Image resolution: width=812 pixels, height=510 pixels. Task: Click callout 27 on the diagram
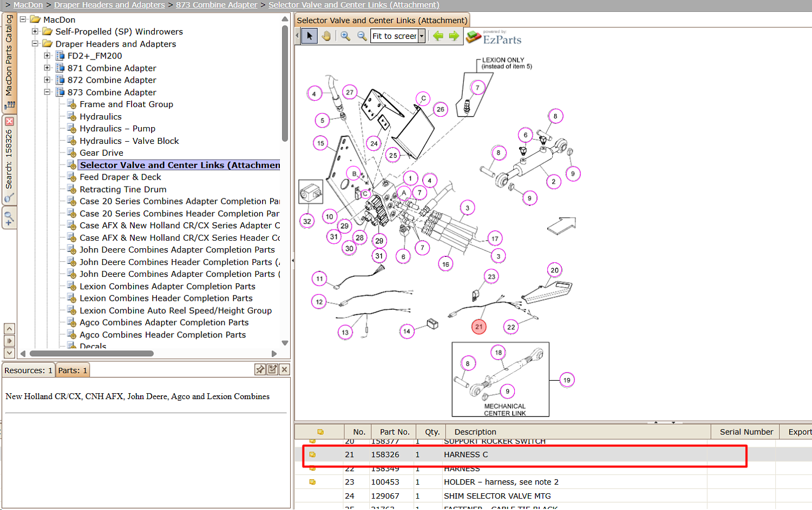point(350,92)
